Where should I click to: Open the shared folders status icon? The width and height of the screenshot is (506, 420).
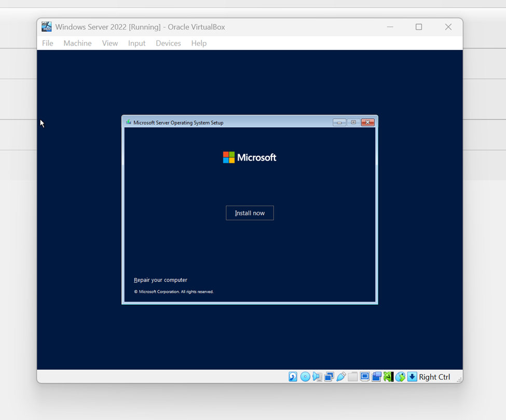pyautogui.click(x=353, y=377)
